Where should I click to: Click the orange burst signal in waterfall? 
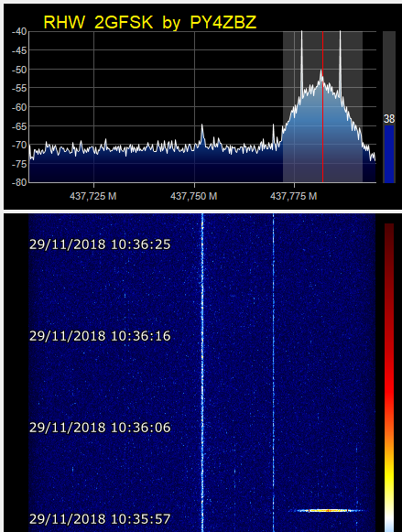pyautogui.click(x=326, y=510)
